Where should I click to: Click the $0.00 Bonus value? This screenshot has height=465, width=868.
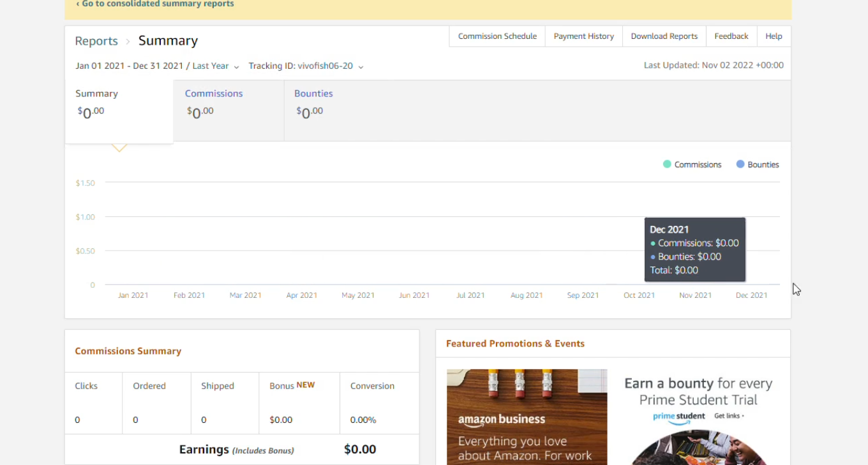coord(281,420)
